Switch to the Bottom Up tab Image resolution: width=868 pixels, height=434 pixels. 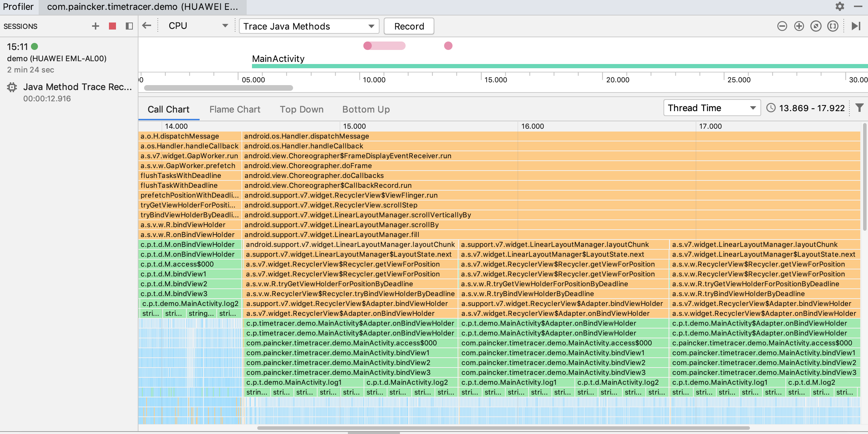366,109
